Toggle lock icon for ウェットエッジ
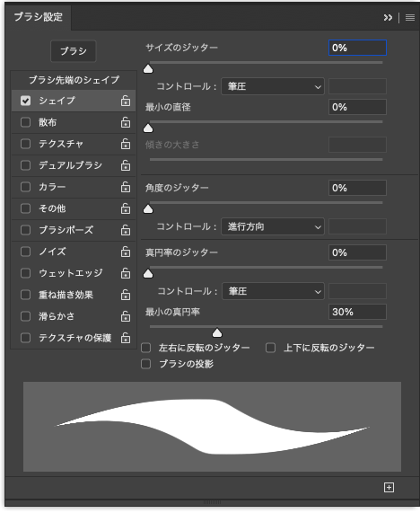The width and height of the screenshot is (420, 513). point(126,273)
